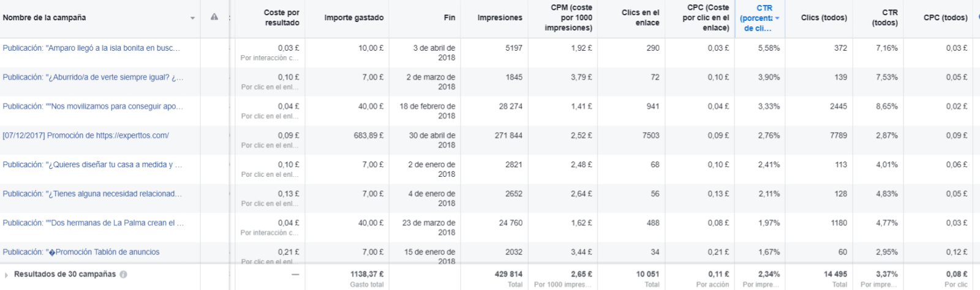Open the Dos hermanas de La Palma campaign
Image resolution: width=980 pixels, height=290 pixels.
pyautogui.click(x=93, y=223)
